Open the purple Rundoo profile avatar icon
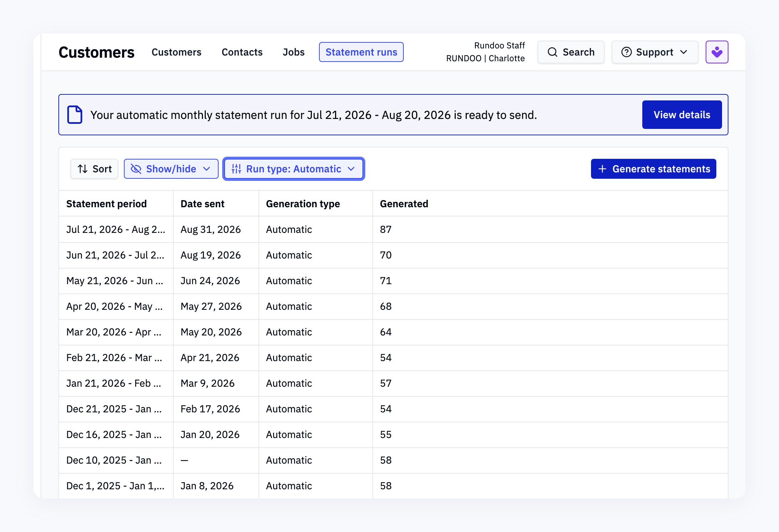779x532 pixels. click(x=717, y=52)
